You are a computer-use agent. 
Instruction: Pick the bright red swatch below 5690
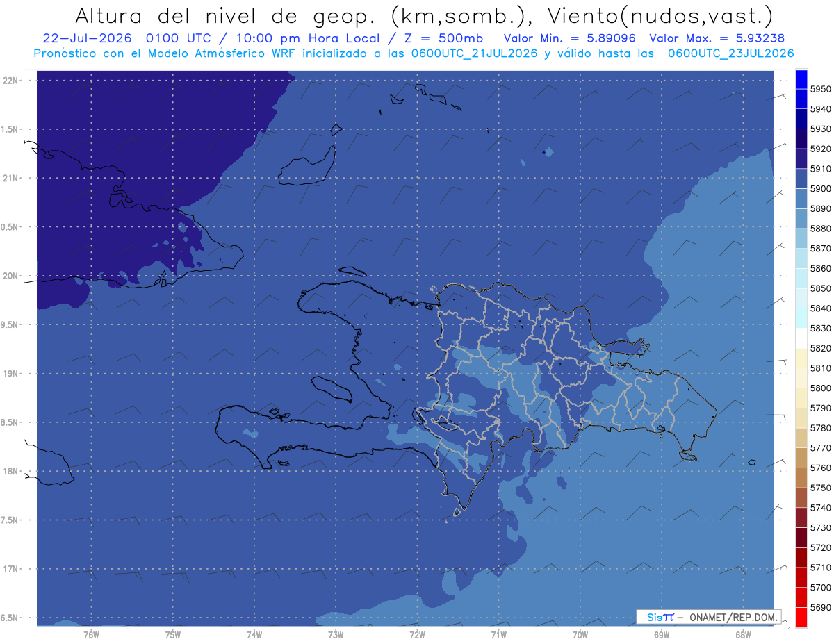point(801,617)
